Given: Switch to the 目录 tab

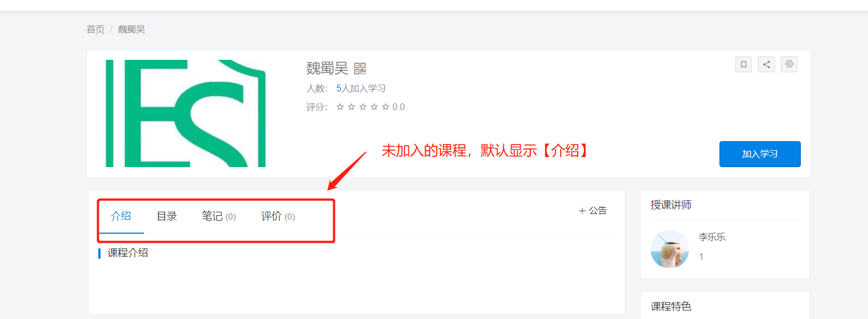Looking at the screenshot, I should point(167,216).
